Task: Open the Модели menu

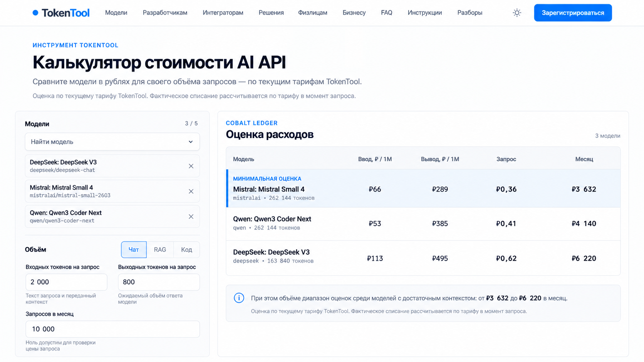Action: click(x=116, y=13)
